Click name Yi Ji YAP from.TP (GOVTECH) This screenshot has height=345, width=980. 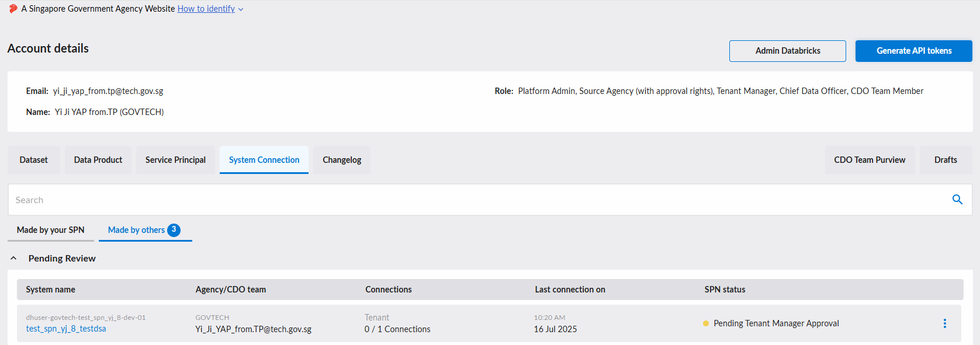[109, 112]
